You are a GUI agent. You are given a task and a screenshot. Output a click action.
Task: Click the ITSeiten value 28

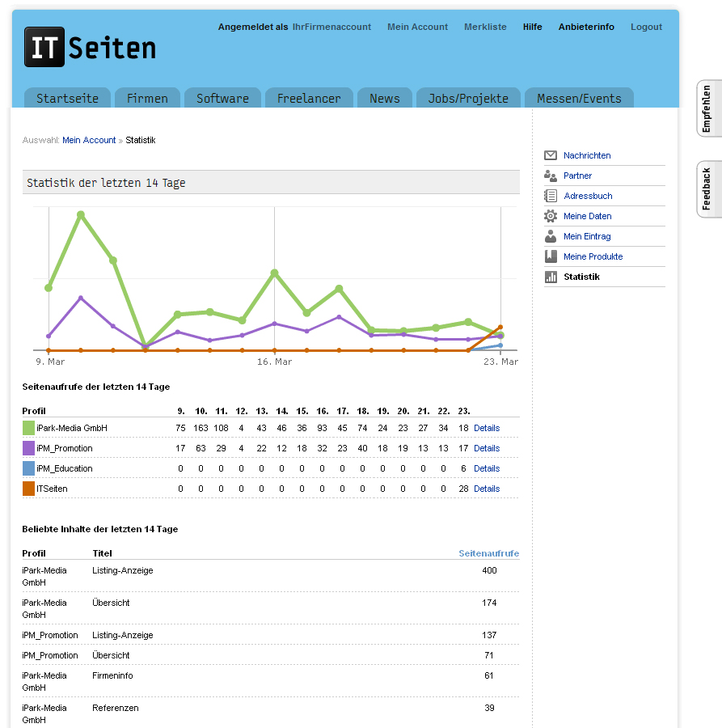(463, 489)
